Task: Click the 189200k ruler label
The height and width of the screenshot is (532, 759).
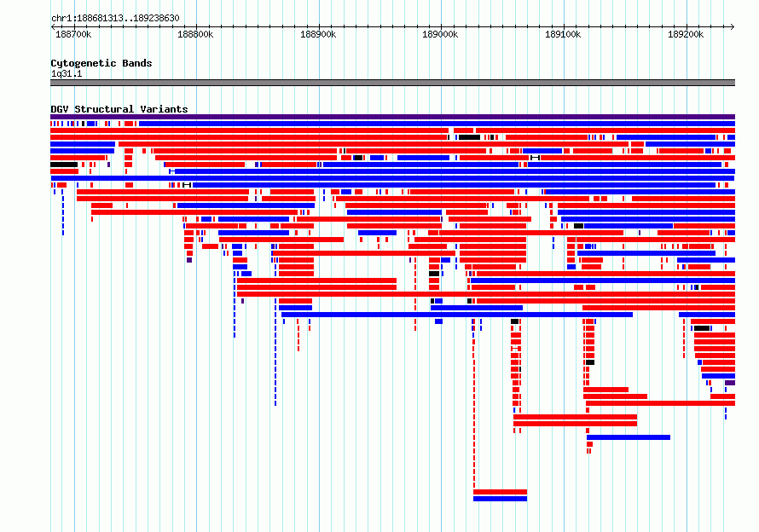Action: 686,34
